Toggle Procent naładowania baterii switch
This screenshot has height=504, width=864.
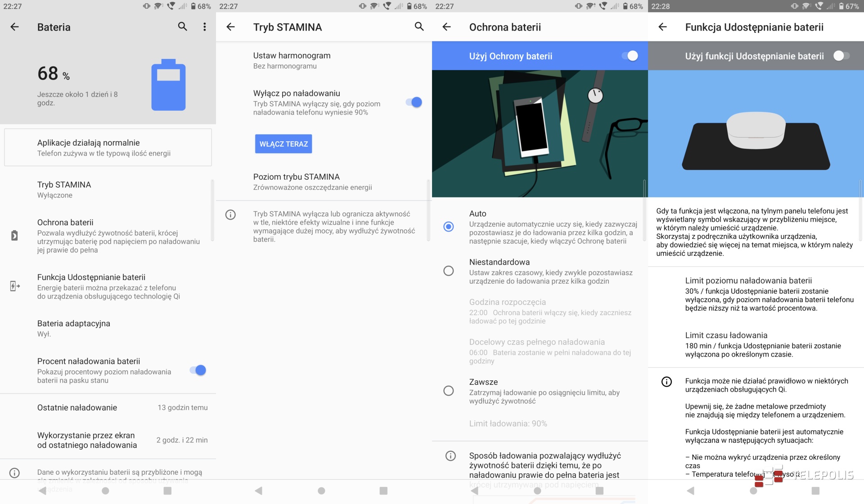pyautogui.click(x=198, y=370)
